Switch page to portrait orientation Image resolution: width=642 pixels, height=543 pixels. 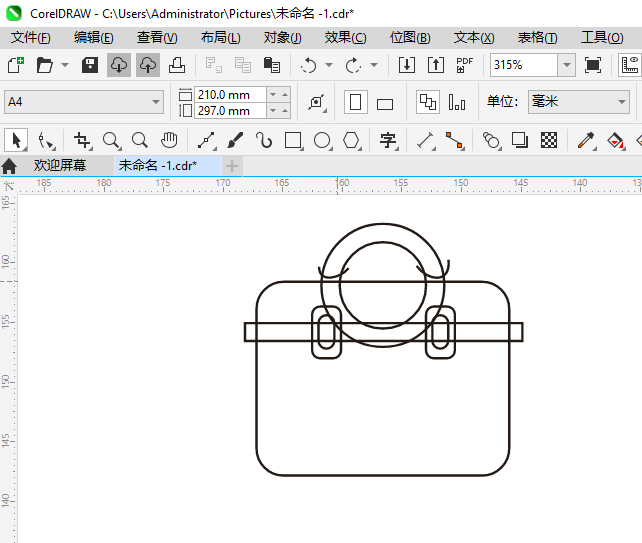tap(355, 102)
